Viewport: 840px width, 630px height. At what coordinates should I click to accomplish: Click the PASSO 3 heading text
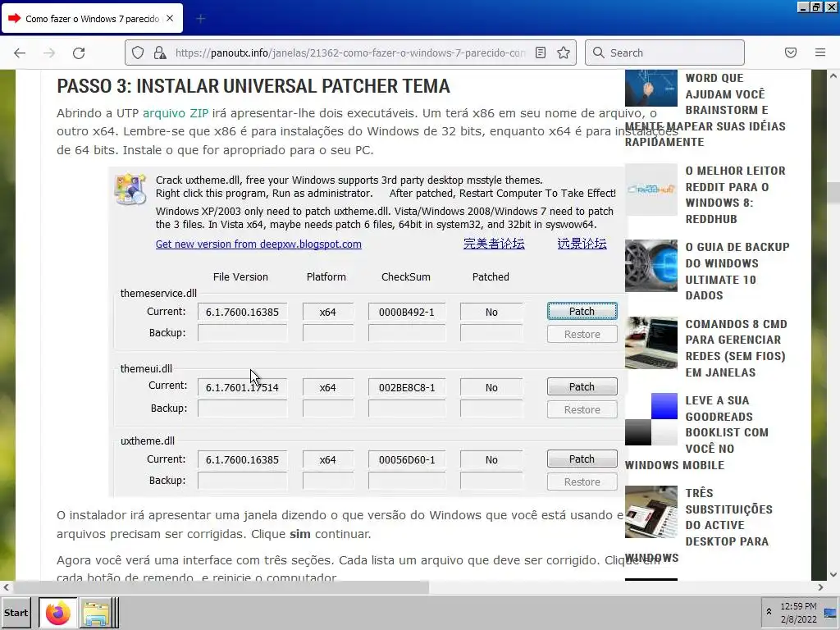coord(253,86)
